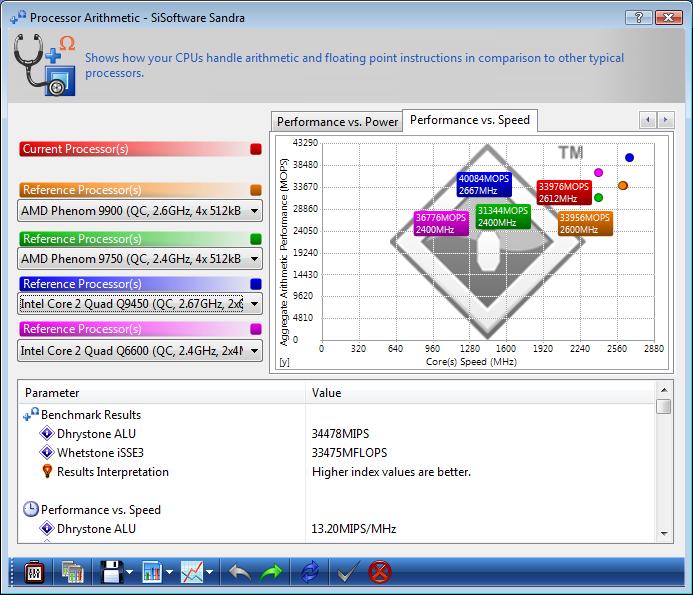The height and width of the screenshot is (595, 693).
Task: Open the line graph icon's dropdown arrow
Action: click(210, 572)
